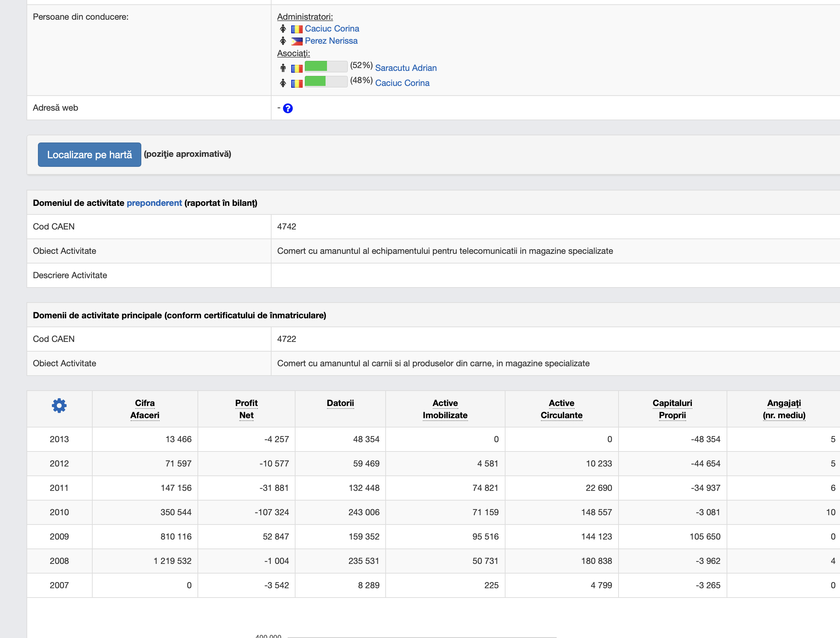
Task: Click the Datorii column header
Action: click(340, 403)
